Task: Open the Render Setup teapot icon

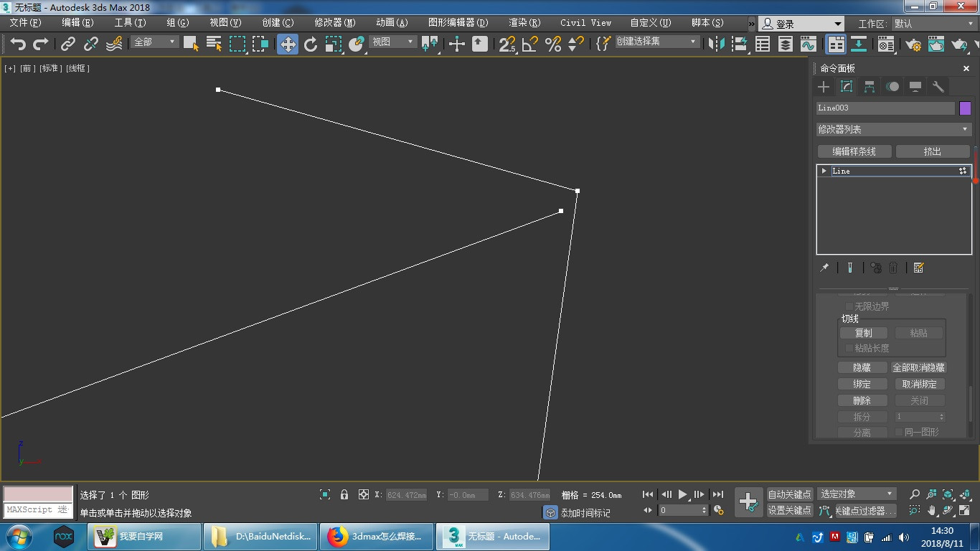Action: tap(913, 44)
